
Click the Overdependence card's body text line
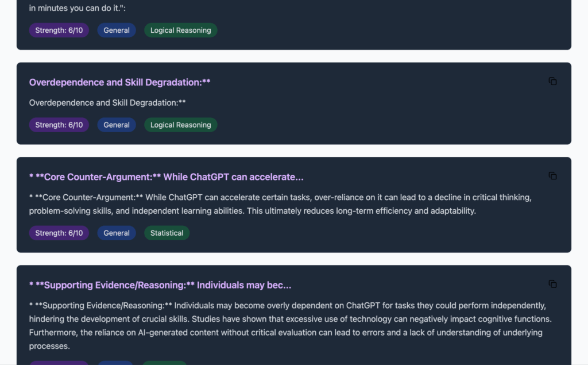107,103
